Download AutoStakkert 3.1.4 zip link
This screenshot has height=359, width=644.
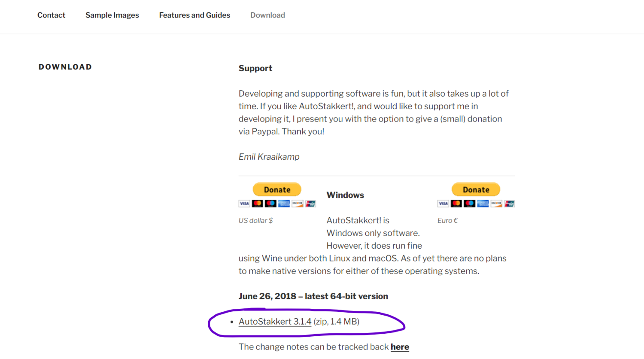click(275, 322)
